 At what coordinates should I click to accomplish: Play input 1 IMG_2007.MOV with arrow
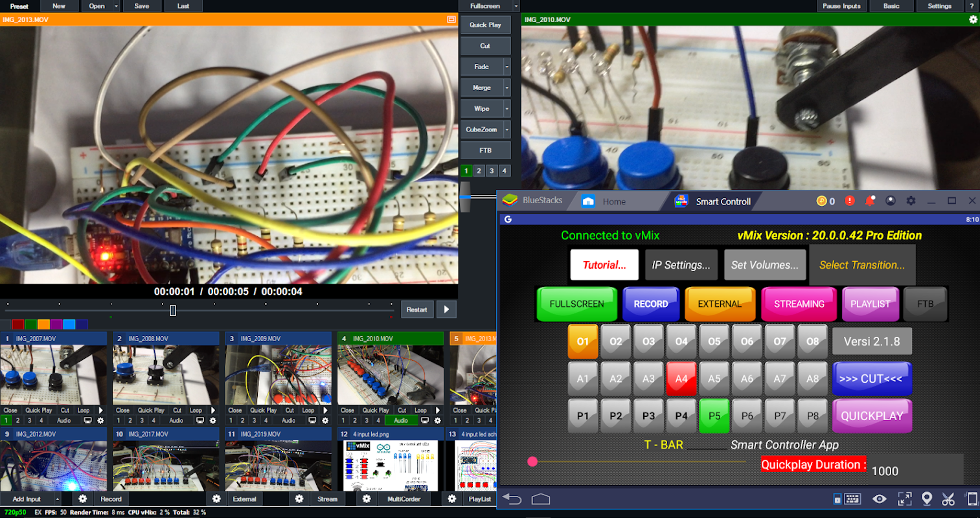pos(100,410)
